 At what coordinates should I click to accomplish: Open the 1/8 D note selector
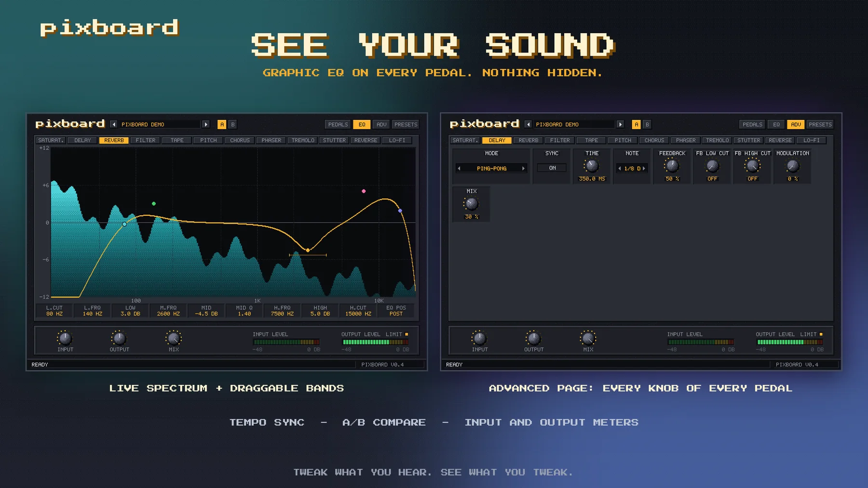pyautogui.click(x=632, y=168)
